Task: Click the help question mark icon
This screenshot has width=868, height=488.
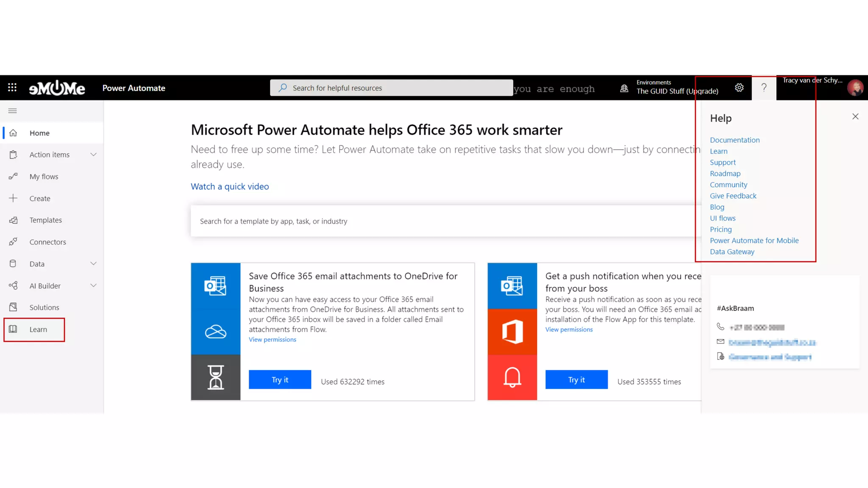Action: pyautogui.click(x=764, y=88)
